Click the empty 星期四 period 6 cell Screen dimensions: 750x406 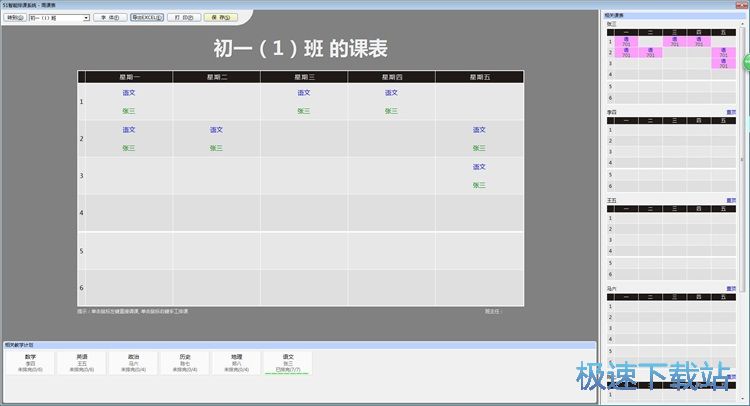coord(391,287)
